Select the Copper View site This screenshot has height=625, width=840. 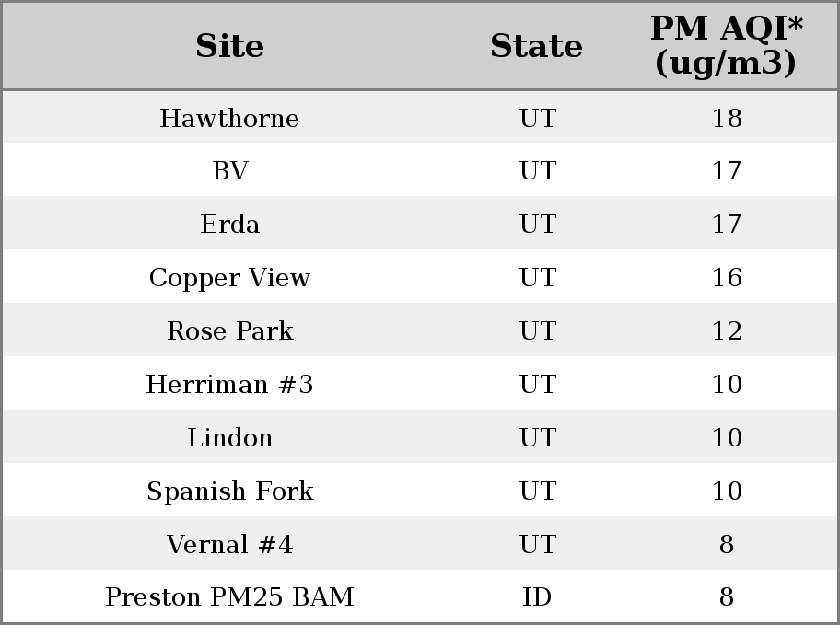point(230,278)
